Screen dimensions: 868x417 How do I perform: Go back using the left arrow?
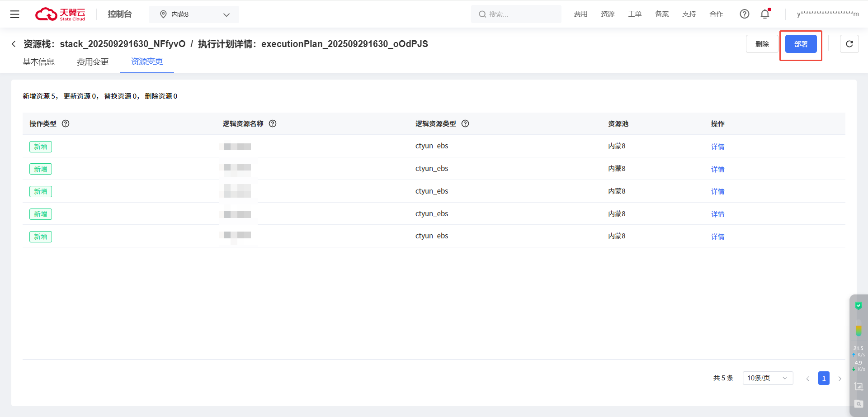(x=14, y=44)
